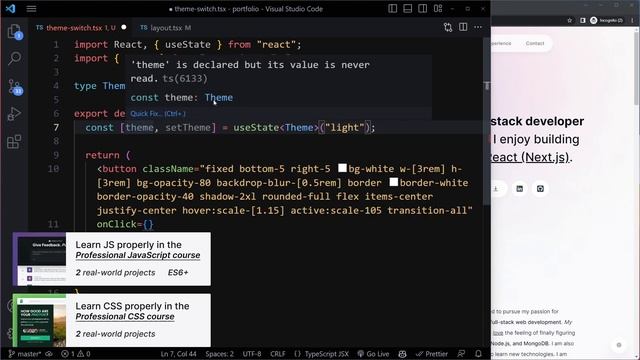Click the Theme type in hover tooltip

click(219, 98)
